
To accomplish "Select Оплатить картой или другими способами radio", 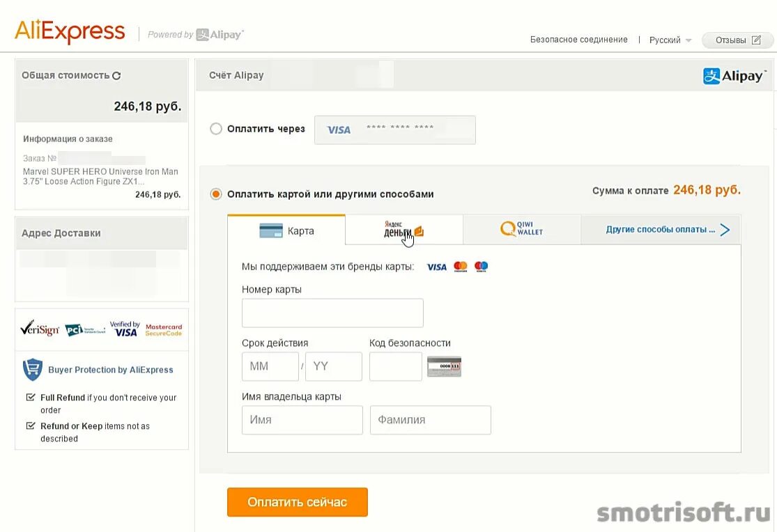I will tap(215, 194).
